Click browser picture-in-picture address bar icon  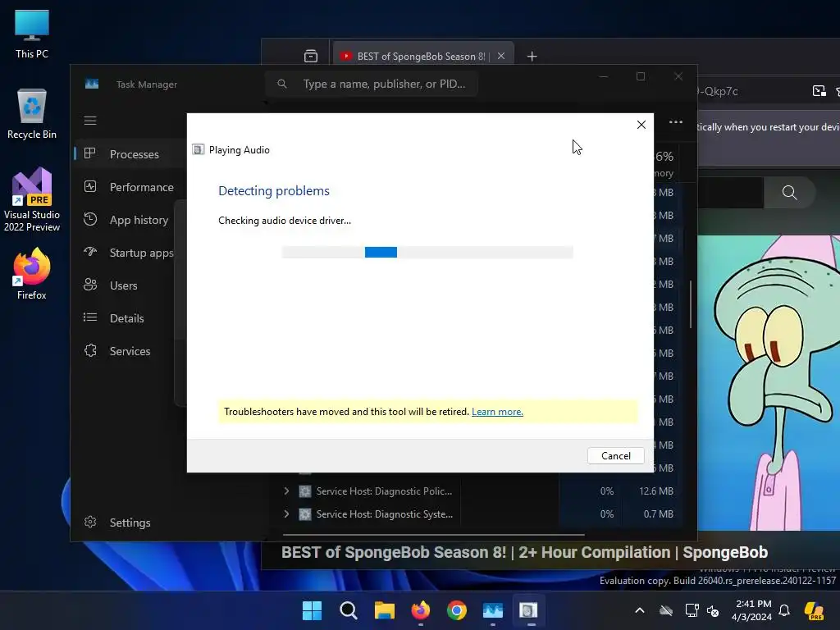(819, 91)
